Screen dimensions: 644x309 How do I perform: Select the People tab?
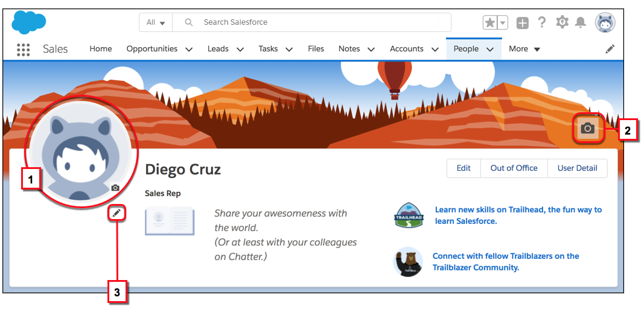point(466,49)
